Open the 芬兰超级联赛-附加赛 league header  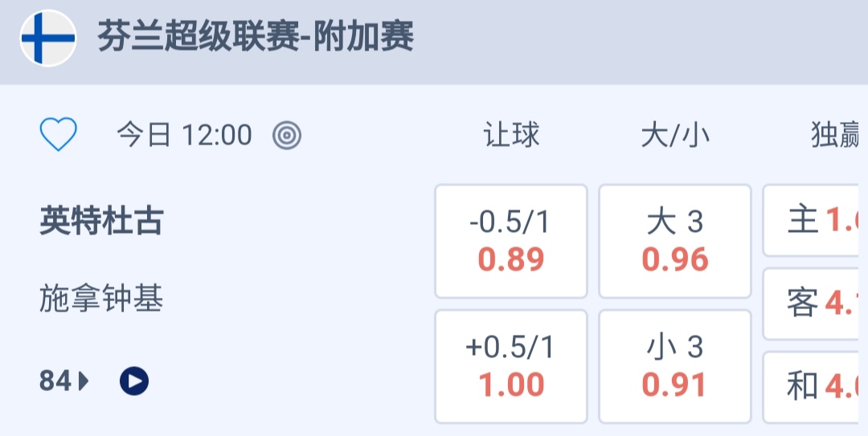pyautogui.click(x=256, y=37)
